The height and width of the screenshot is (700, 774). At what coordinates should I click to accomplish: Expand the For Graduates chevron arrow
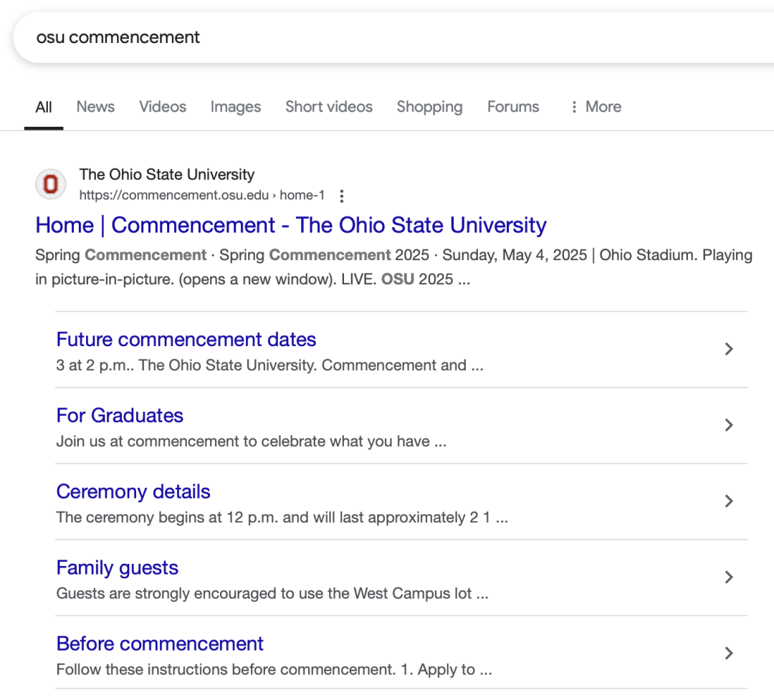coord(729,425)
